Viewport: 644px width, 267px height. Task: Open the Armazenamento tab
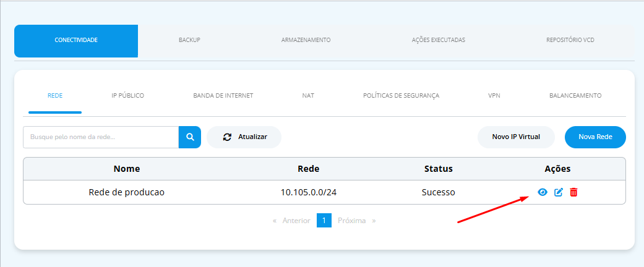(x=306, y=40)
